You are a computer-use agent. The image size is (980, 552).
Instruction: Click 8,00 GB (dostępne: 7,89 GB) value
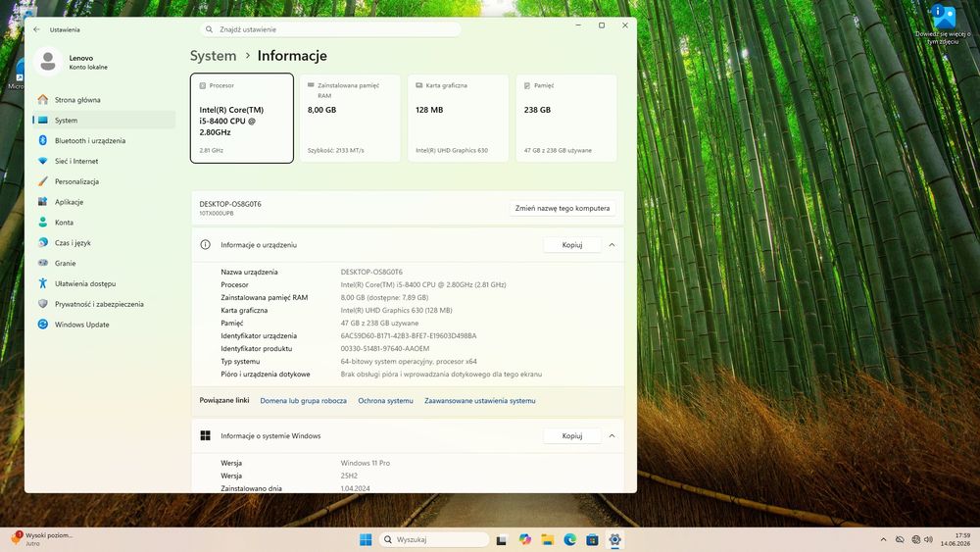(384, 297)
